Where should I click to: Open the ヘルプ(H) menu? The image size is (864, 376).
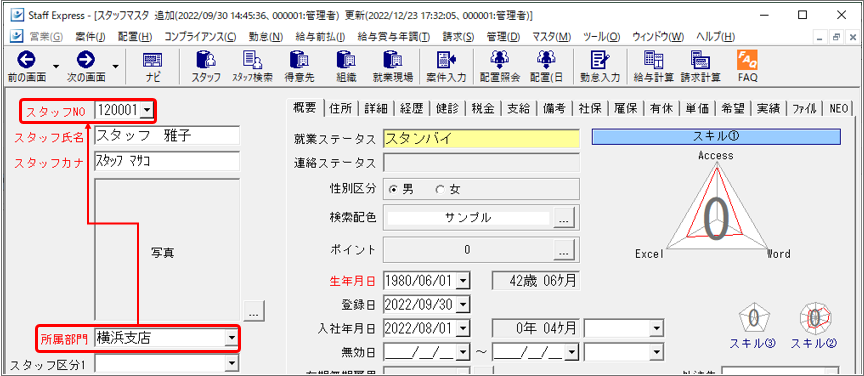pos(715,36)
